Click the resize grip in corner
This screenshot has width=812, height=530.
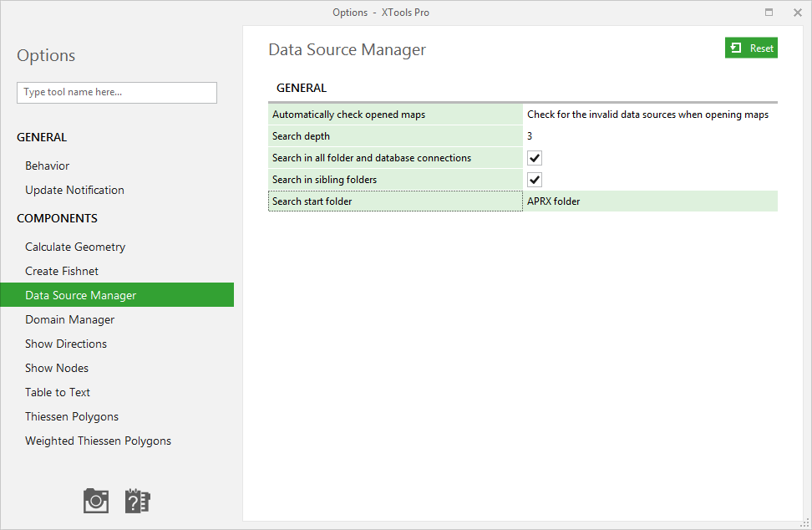(x=805, y=523)
